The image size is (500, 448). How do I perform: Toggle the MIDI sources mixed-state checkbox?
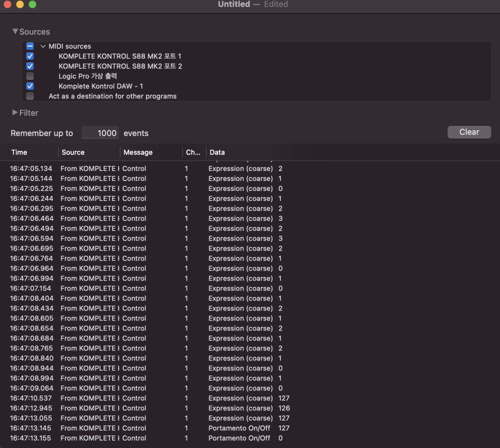point(30,46)
